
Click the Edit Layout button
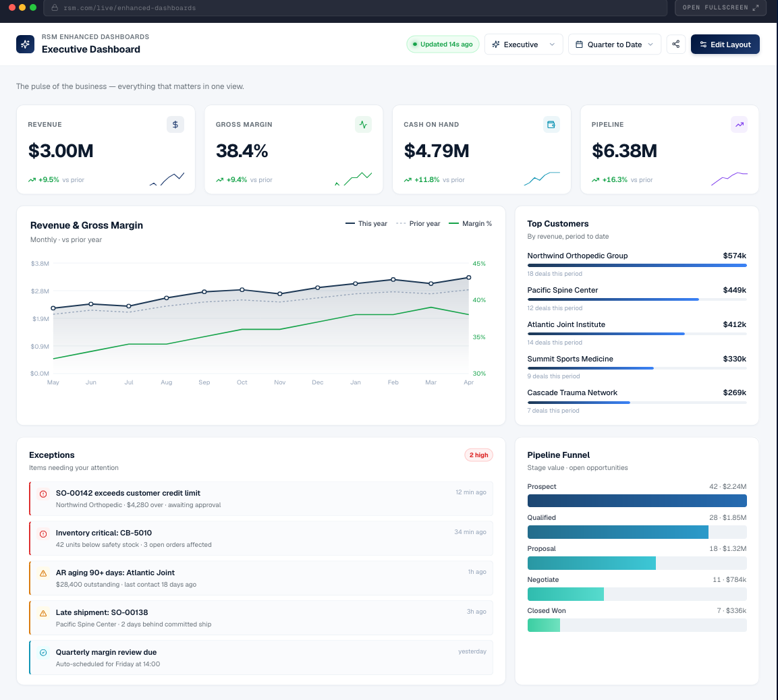click(725, 44)
